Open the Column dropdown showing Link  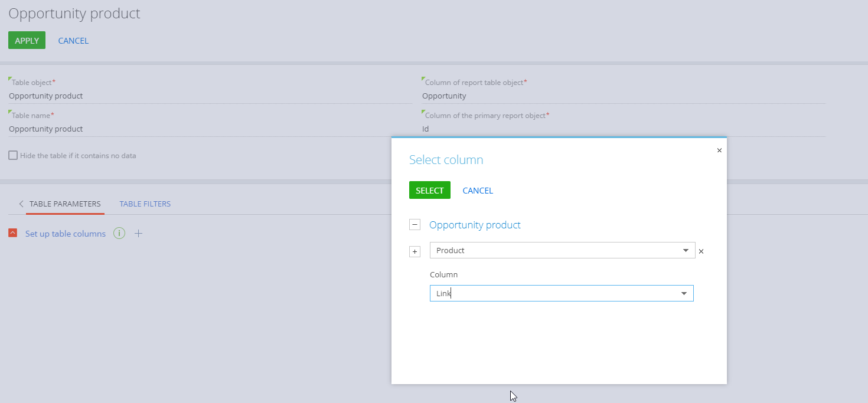pyautogui.click(x=684, y=293)
